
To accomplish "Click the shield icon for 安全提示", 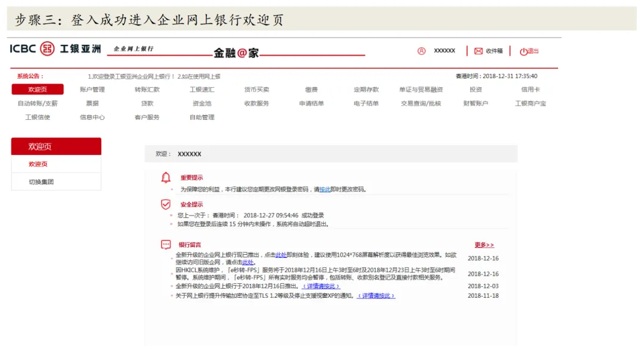I will pyautogui.click(x=166, y=205).
